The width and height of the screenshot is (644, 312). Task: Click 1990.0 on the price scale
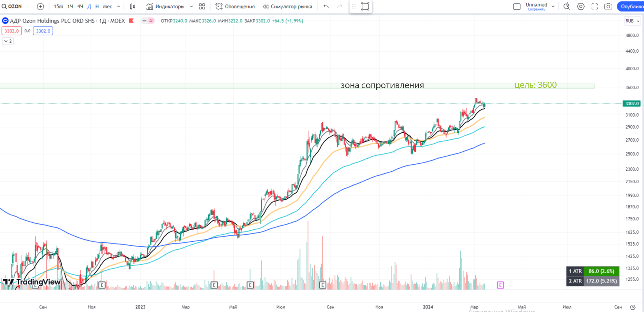[x=632, y=195]
